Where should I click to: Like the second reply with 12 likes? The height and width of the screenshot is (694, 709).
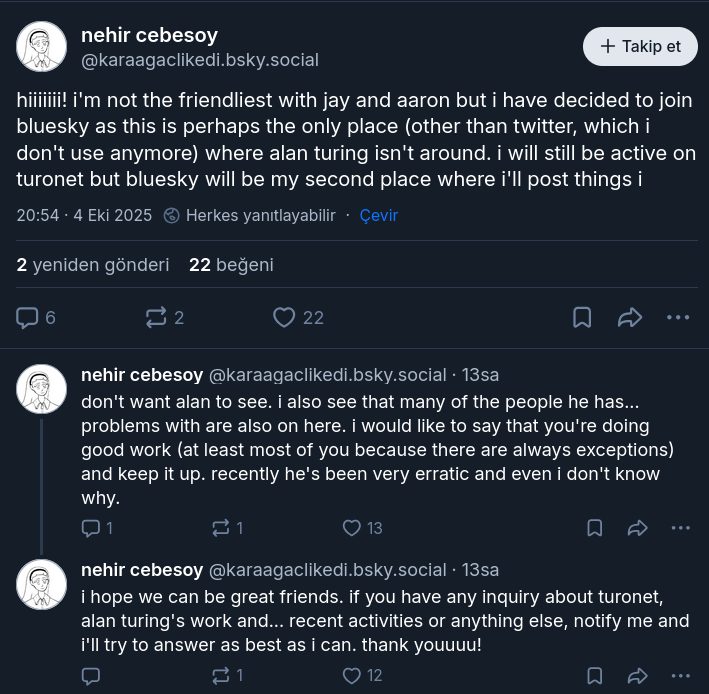click(x=351, y=676)
